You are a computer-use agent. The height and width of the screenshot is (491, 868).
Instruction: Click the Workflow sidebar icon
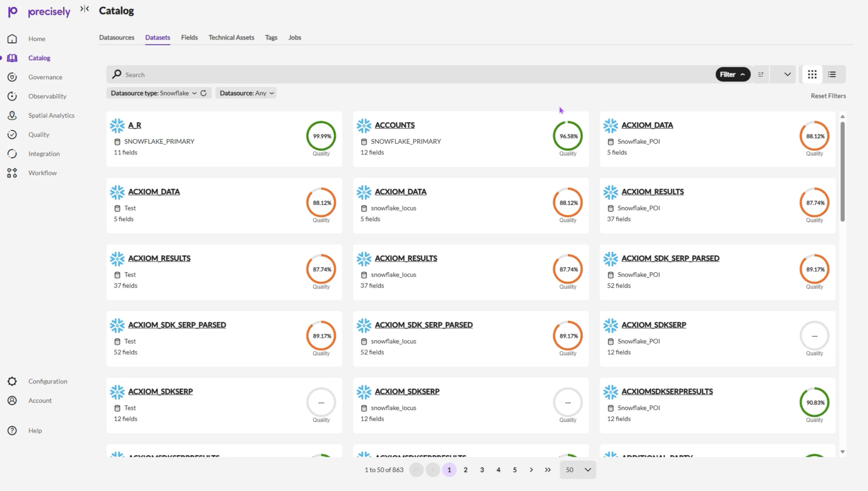pos(12,173)
